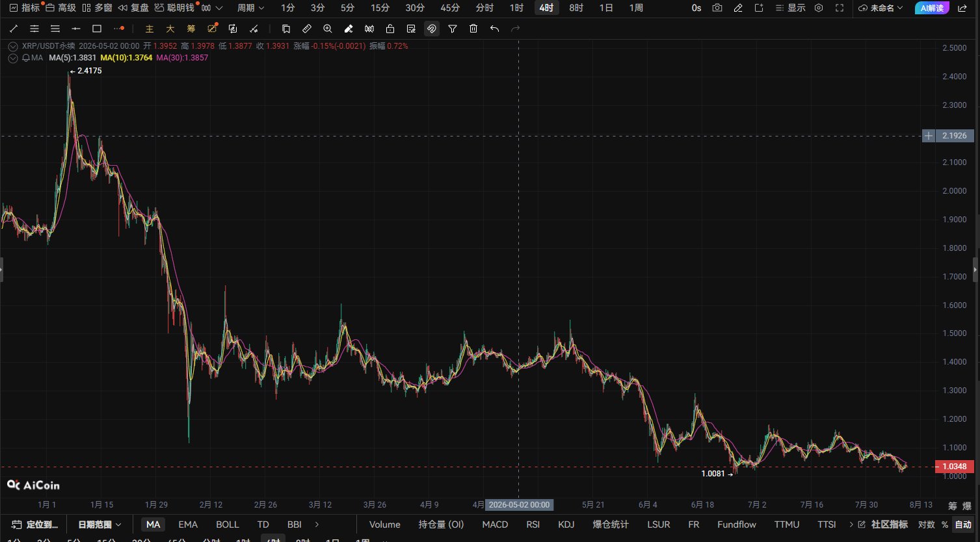Open the ruler measurement tool
This screenshot has width=980, height=542.
307,29
